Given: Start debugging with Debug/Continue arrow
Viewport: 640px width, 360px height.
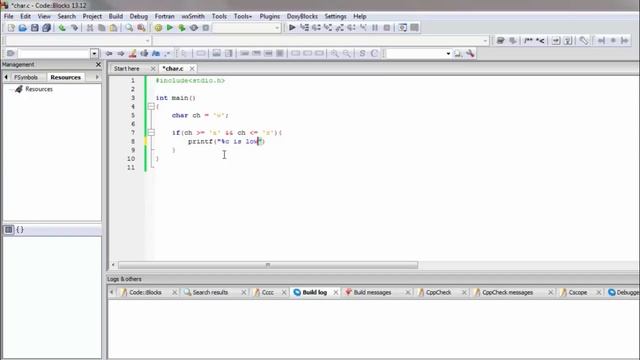Looking at the screenshot, I should coord(292,28).
